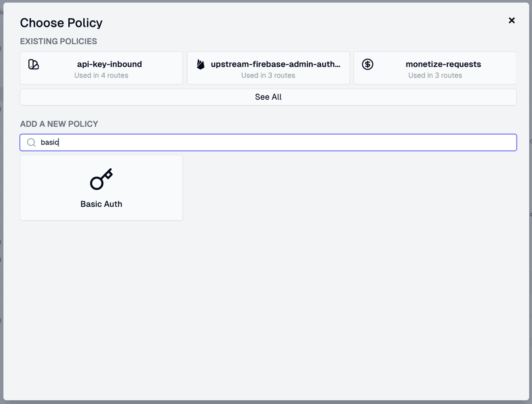The width and height of the screenshot is (532, 404).
Task: Click the key icon on the Basic Auth card
Action: pyautogui.click(x=101, y=179)
